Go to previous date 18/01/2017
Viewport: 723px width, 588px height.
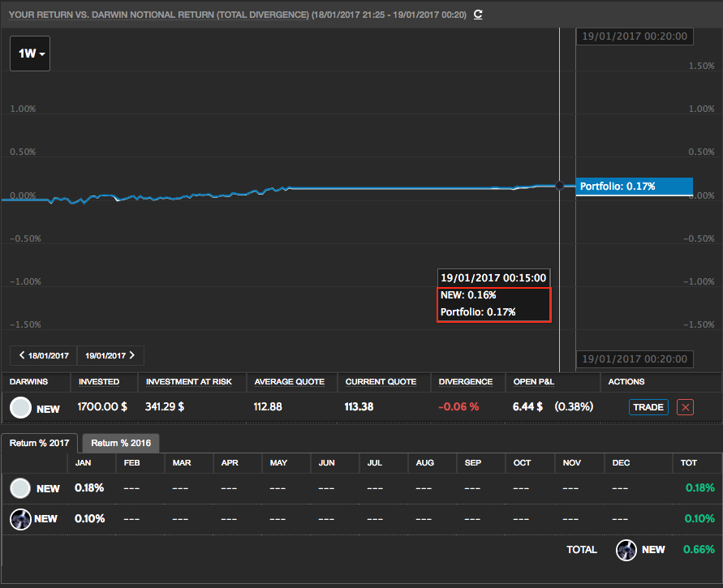pyautogui.click(x=44, y=355)
